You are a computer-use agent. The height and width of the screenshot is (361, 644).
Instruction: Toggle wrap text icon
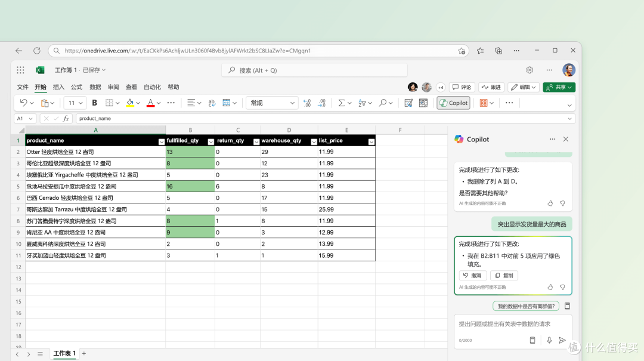click(x=212, y=103)
